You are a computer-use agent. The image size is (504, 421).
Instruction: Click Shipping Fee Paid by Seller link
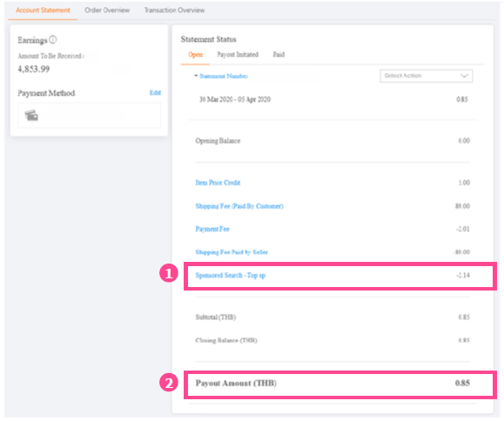coord(232,252)
